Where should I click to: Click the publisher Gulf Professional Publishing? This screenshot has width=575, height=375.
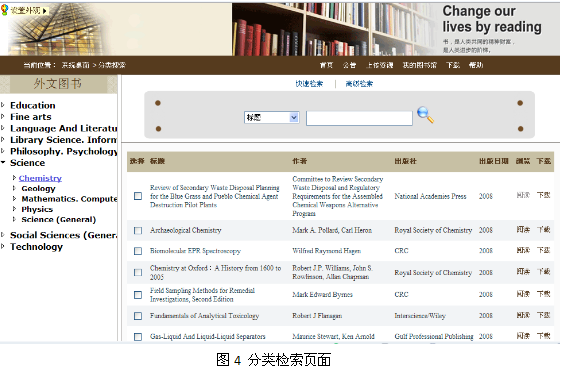[433, 336]
